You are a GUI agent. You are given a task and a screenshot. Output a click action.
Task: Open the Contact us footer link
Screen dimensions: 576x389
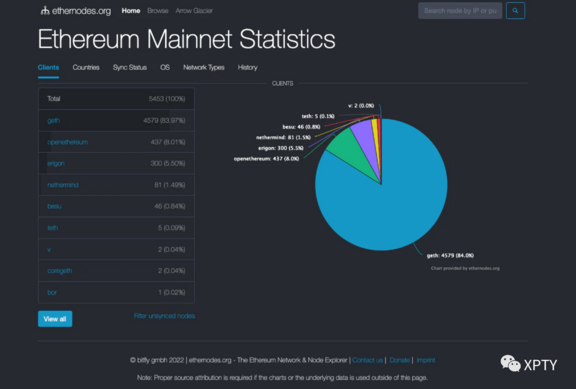pos(367,360)
